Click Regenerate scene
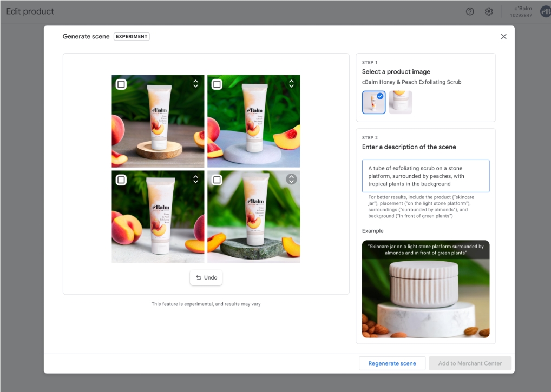The height and width of the screenshot is (392, 551). 392,363
